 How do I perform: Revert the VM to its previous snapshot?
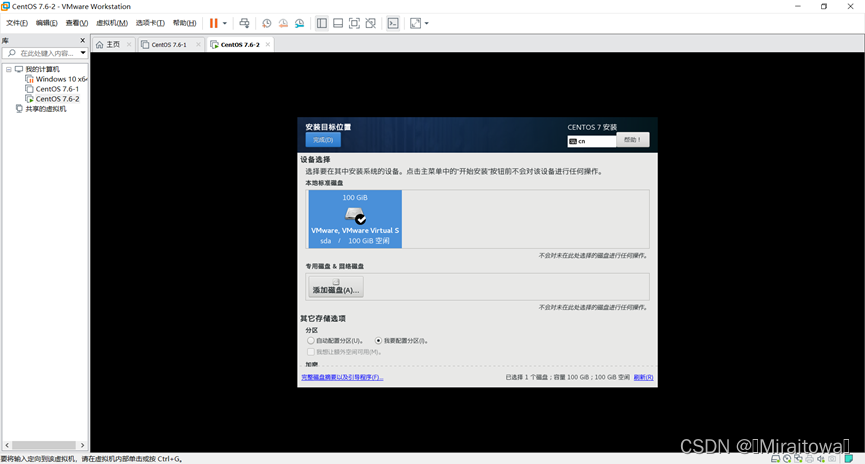[x=283, y=23]
